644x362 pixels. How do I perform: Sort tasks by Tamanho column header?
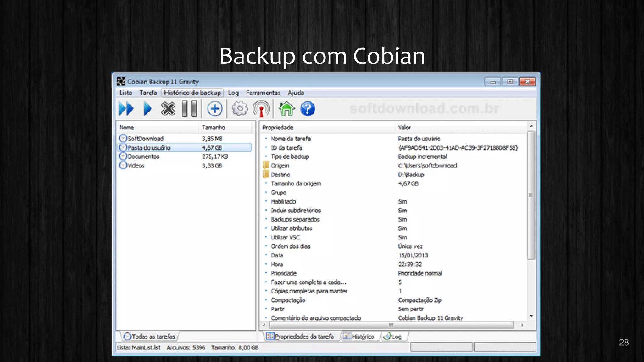coord(225,128)
